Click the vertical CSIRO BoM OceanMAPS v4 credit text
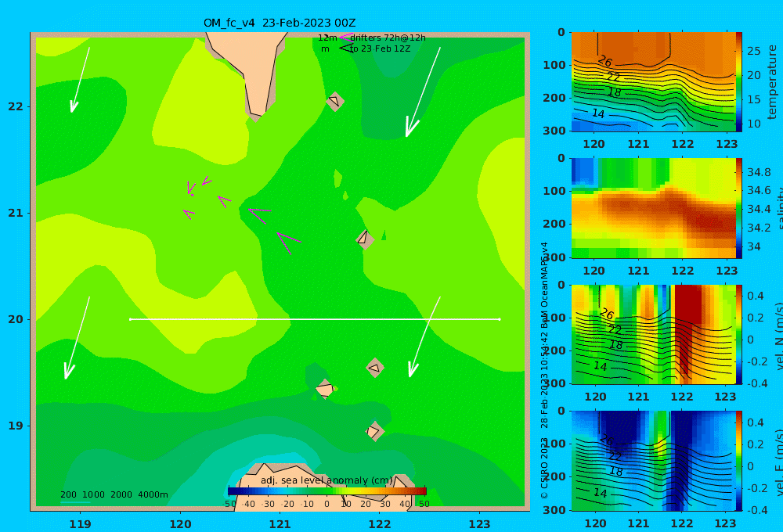This screenshot has height=532, width=783. point(544,370)
